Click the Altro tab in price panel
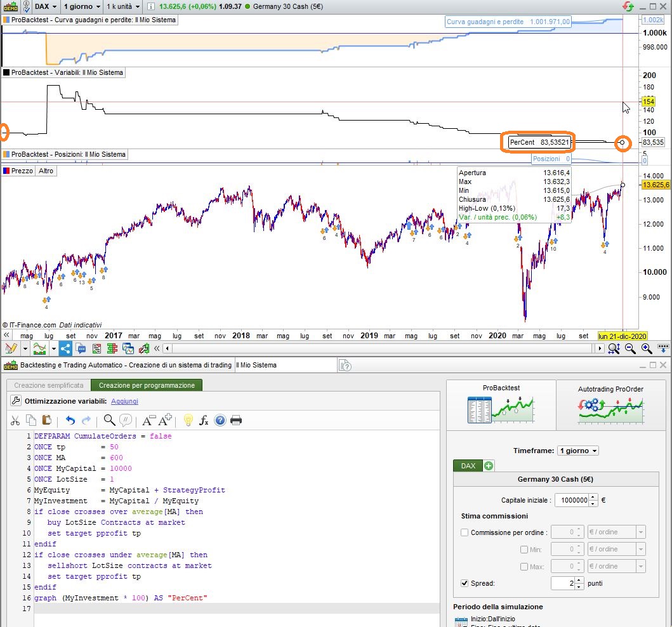Viewport: 672px width, 627px height. pos(46,171)
